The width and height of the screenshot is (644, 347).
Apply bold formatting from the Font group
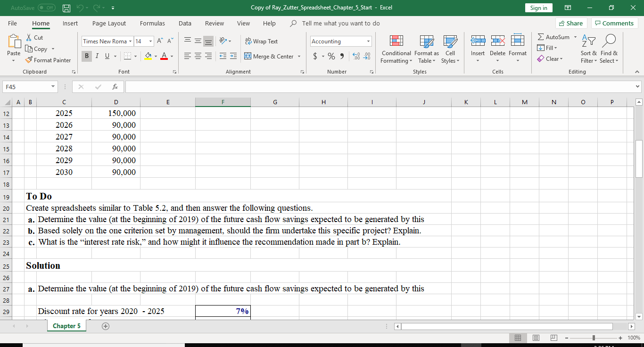pyautogui.click(x=87, y=56)
